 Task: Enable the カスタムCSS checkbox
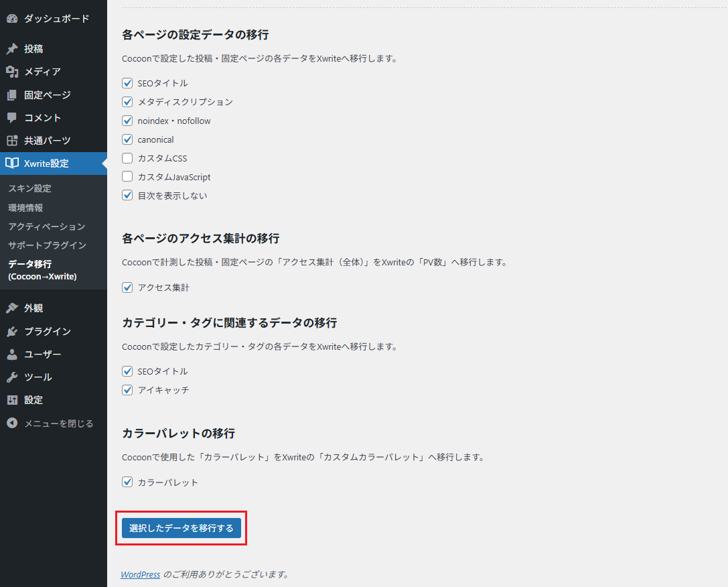127,159
